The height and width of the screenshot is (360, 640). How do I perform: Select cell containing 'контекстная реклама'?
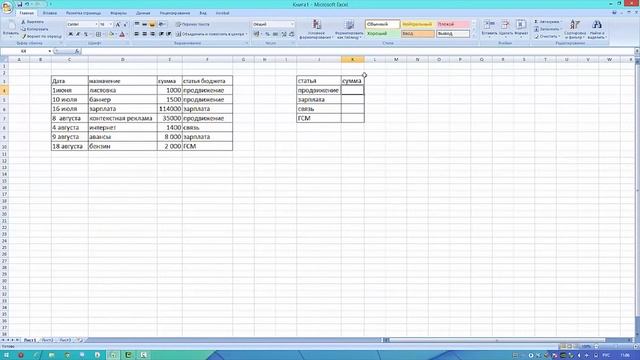122,118
